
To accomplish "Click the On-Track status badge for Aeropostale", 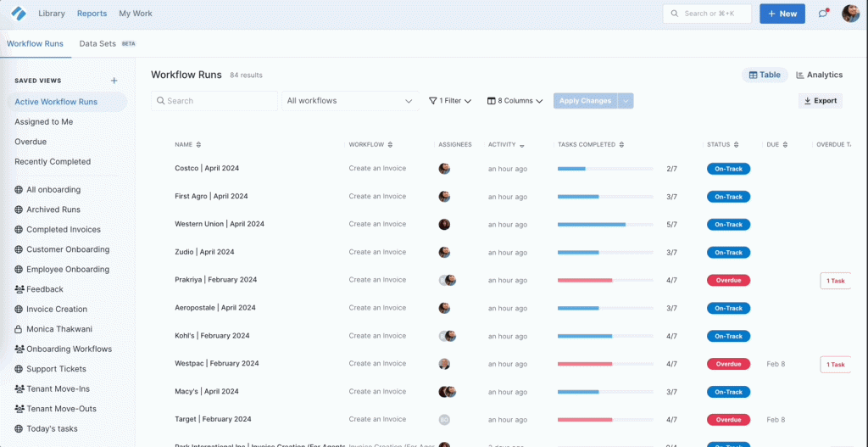I will point(728,309).
